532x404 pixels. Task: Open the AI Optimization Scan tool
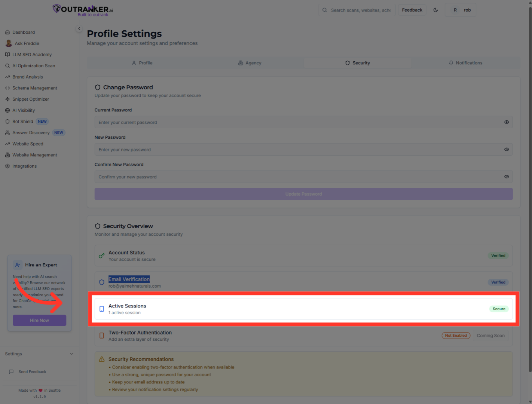pyautogui.click(x=34, y=65)
